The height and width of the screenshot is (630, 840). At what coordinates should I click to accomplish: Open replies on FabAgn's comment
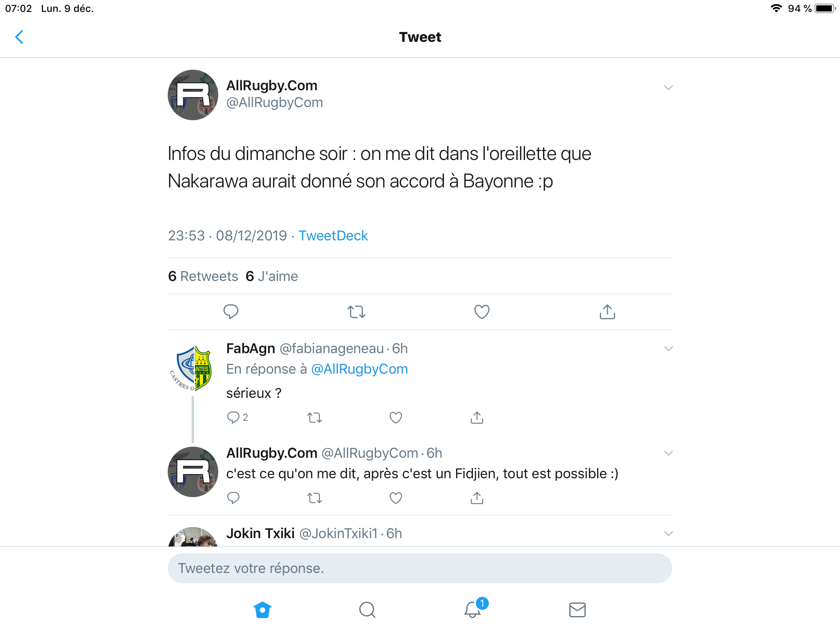tap(237, 418)
